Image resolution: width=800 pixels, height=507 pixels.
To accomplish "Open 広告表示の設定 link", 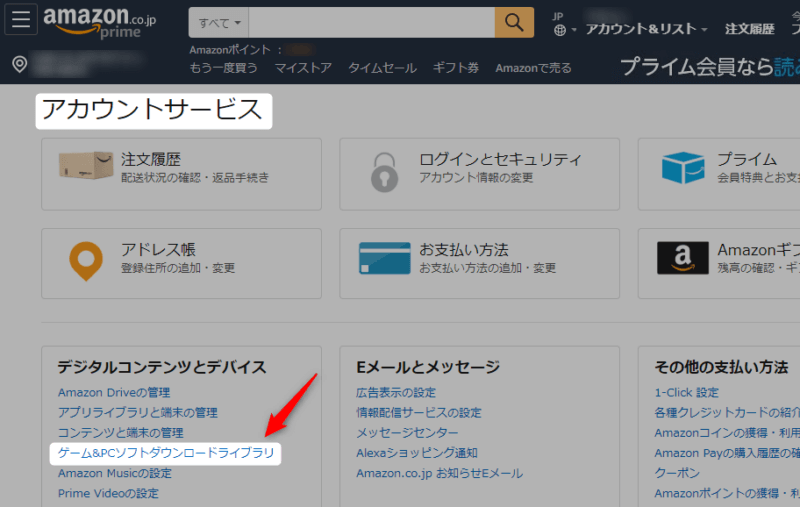I will (396, 392).
